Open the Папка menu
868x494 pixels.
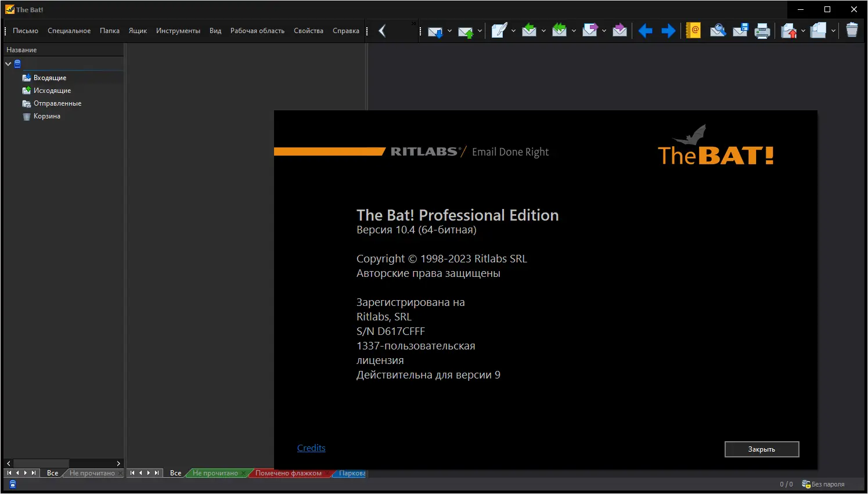pos(110,31)
